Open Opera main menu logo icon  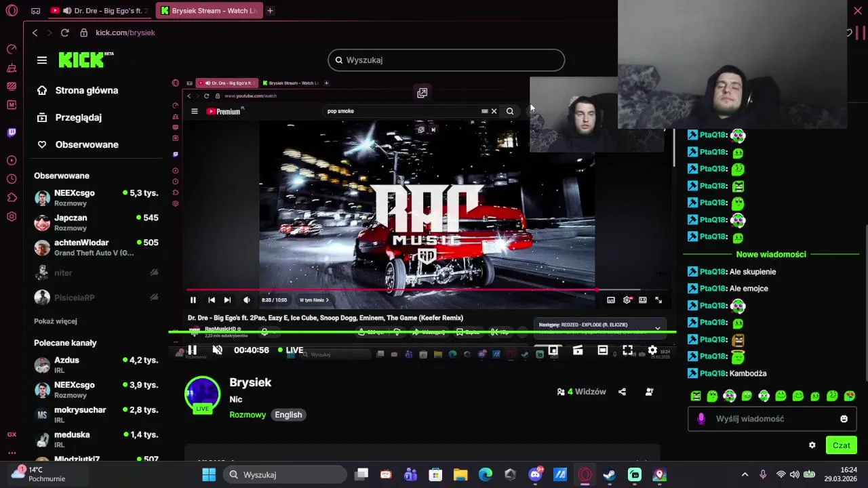click(x=12, y=11)
